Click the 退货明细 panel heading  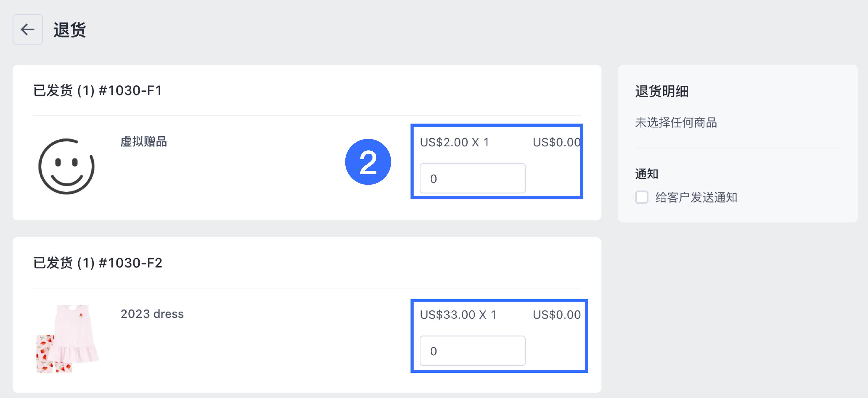coord(662,91)
